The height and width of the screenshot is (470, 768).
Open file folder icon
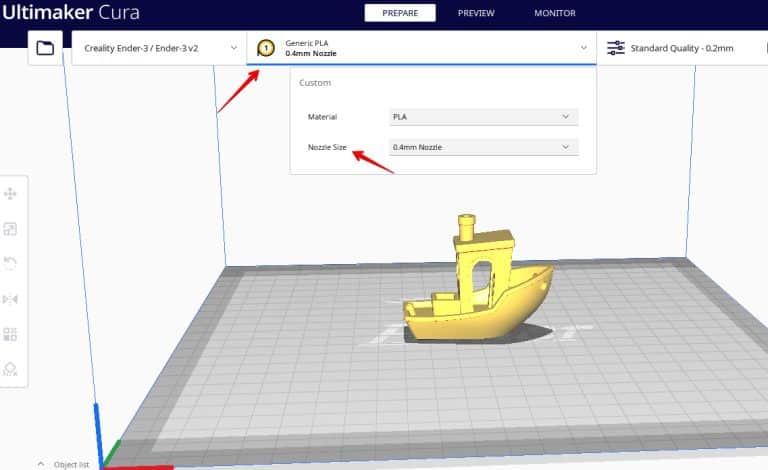[45, 48]
